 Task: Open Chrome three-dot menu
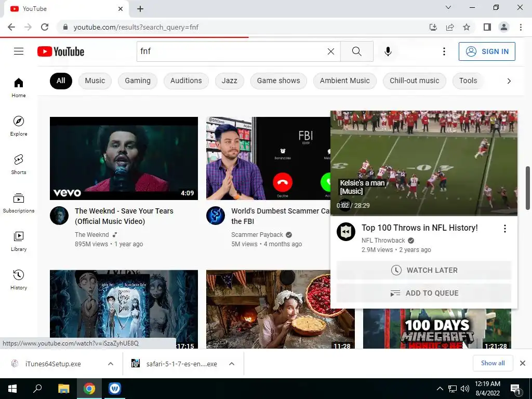pos(521,27)
